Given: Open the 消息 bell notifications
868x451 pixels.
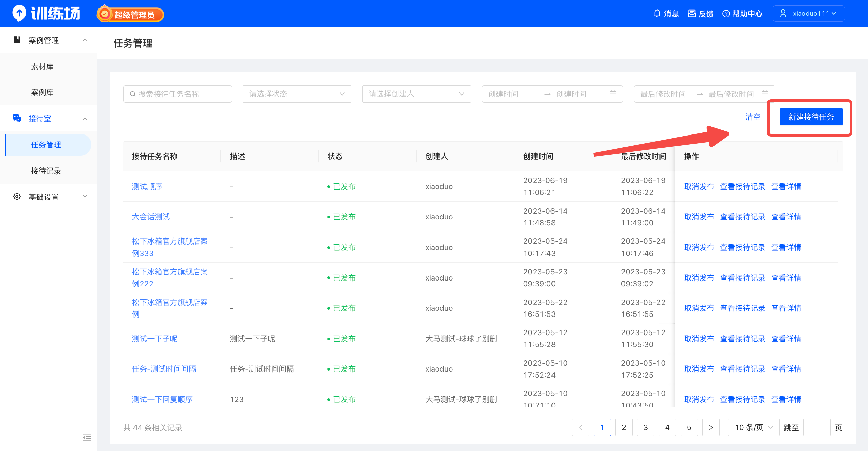Looking at the screenshot, I should 657,14.
